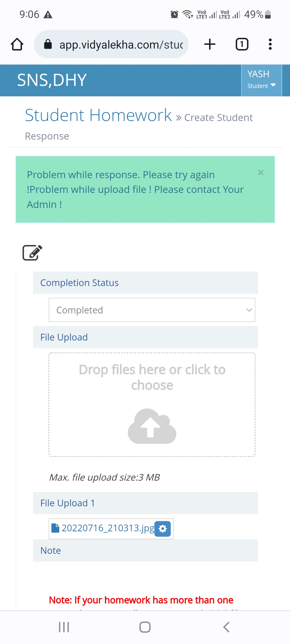Click the Student Homework heading

tap(98, 115)
